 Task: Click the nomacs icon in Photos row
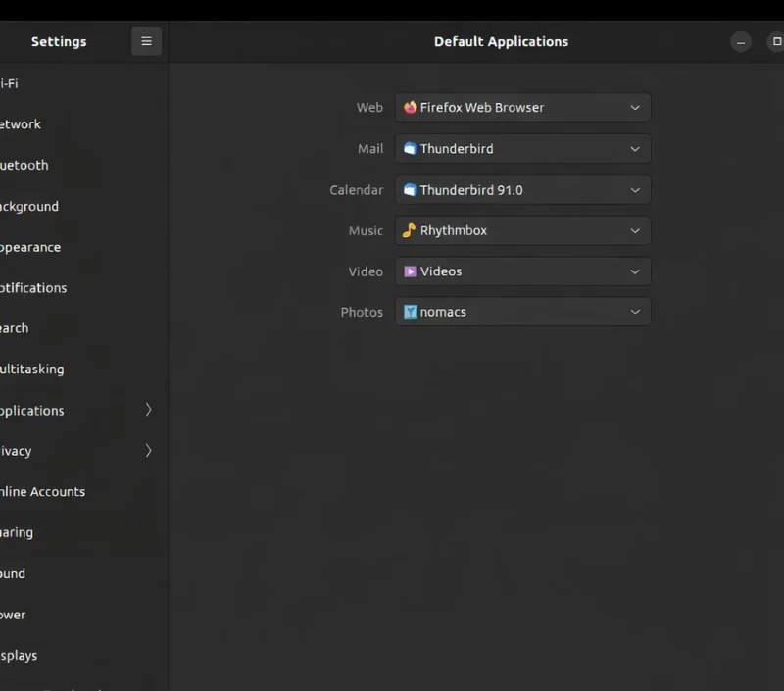click(x=410, y=312)
